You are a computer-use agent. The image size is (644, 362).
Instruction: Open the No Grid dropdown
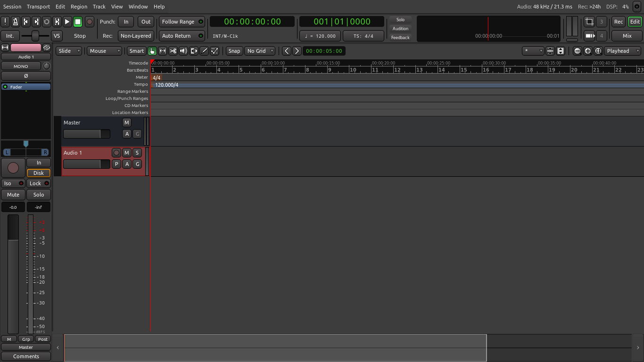point(260,51)
